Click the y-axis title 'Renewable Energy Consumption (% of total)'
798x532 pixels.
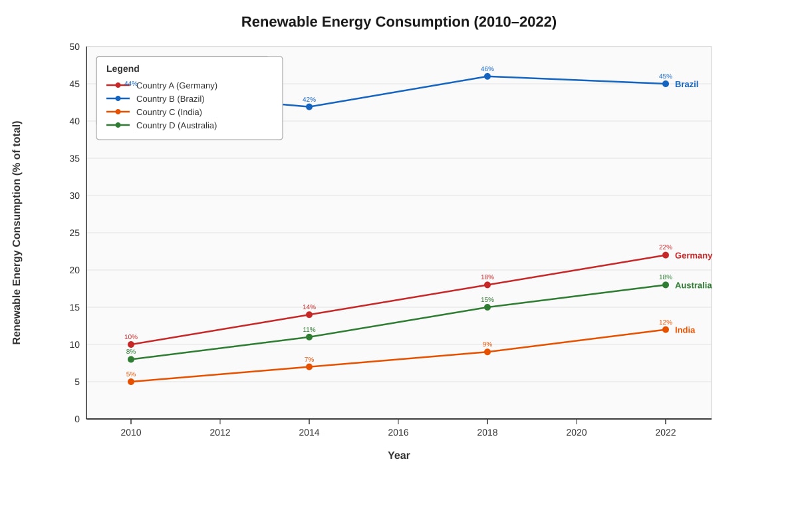(x=17, y=233)
